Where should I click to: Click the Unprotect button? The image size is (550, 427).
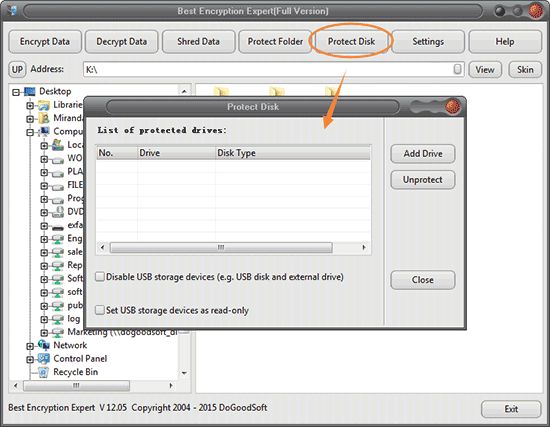point(423,180)
